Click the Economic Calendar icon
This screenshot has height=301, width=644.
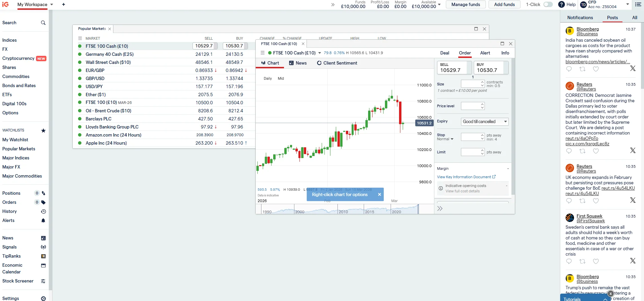tap(43, 265)
